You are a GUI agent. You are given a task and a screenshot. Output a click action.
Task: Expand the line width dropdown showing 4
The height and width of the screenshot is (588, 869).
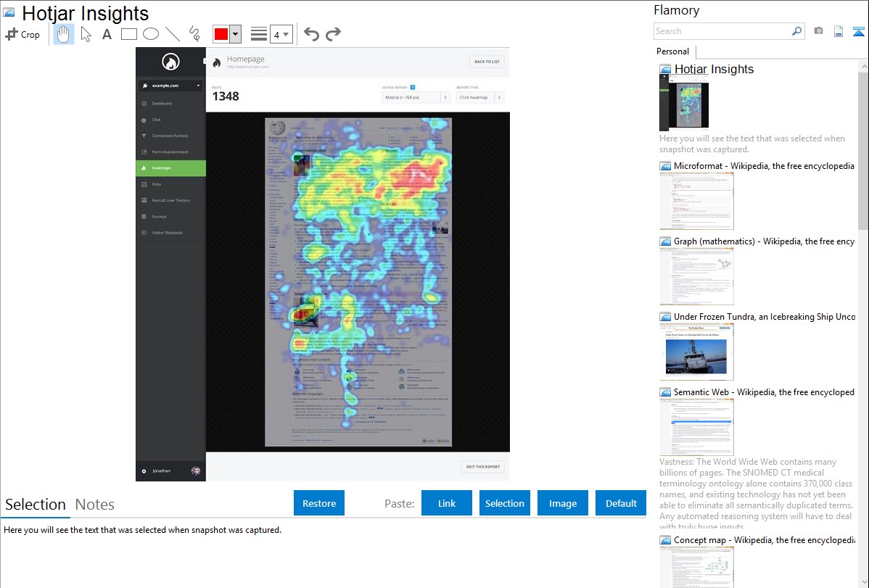click(281, 34)
